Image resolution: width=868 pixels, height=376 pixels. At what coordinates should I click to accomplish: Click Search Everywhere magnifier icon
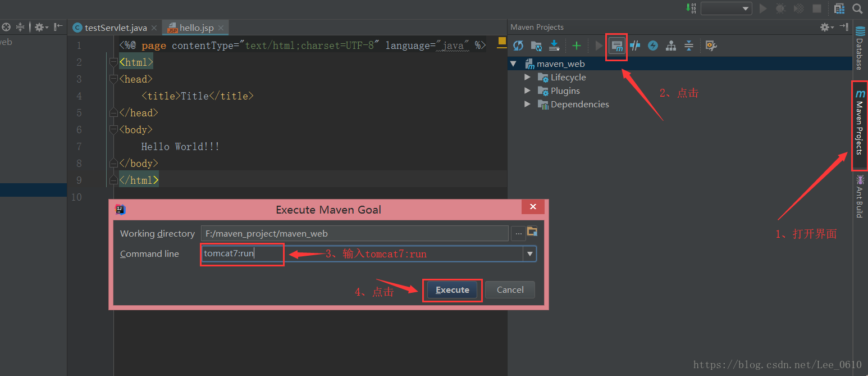(x=857, y=8)
